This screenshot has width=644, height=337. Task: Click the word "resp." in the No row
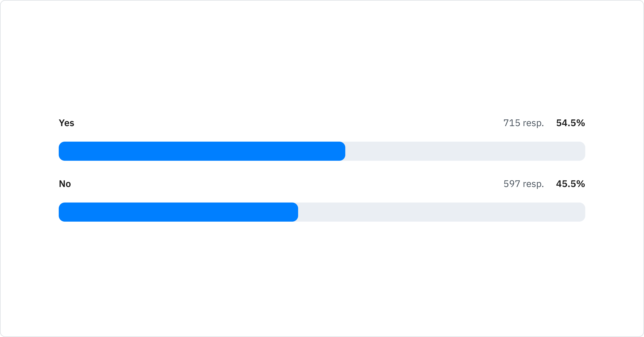533,184
